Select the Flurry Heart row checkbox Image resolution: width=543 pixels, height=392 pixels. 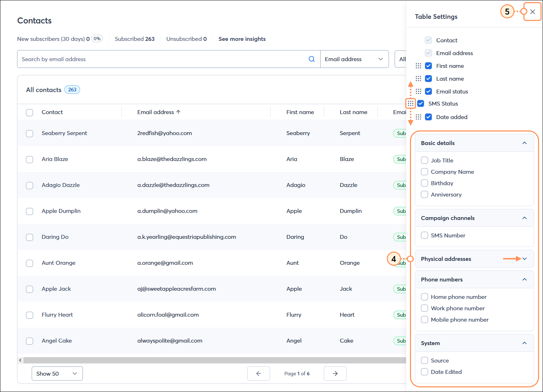(x=30, y=315)
